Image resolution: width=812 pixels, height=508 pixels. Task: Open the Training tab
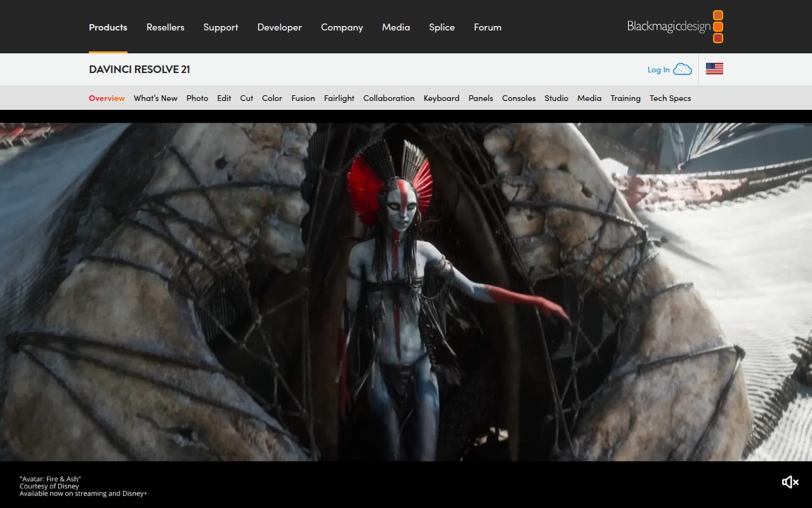coord(625,98)
